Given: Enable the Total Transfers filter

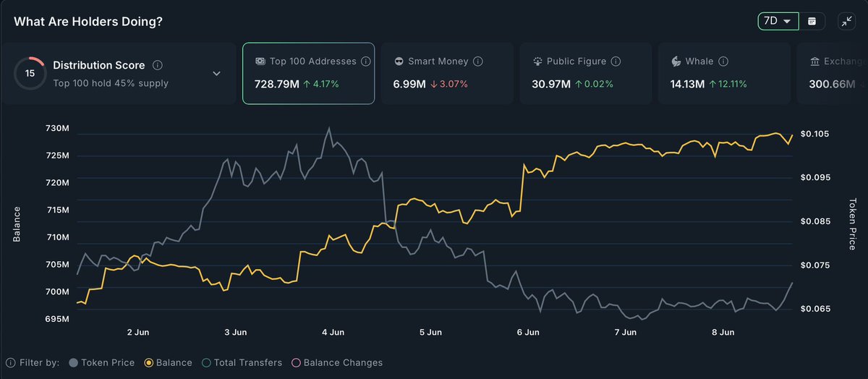Looking at the screenshot, I should coord(242,362).
